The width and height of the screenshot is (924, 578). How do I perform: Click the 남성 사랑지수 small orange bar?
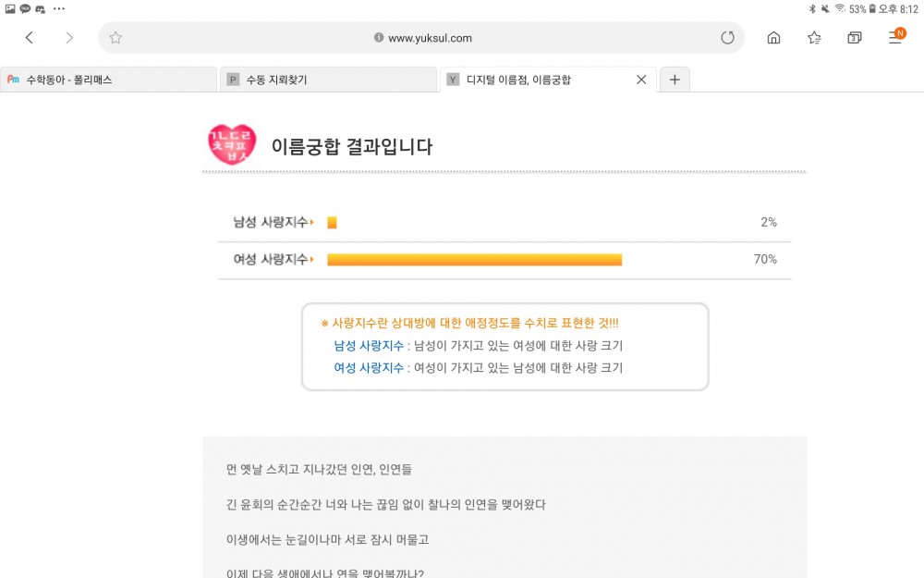(x=333, y=222)
